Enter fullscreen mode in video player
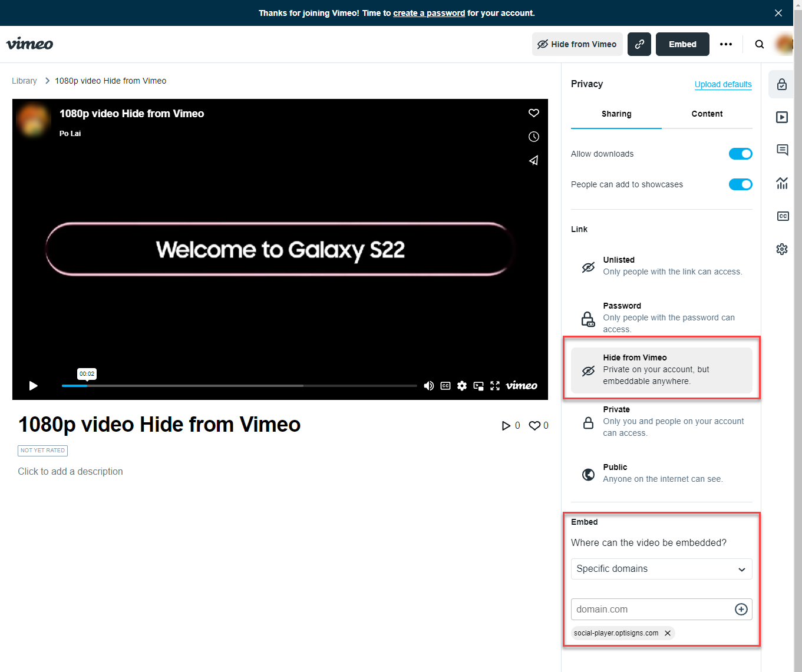The width and height of the screenshot is (802, 672). (x=495, y=386)
